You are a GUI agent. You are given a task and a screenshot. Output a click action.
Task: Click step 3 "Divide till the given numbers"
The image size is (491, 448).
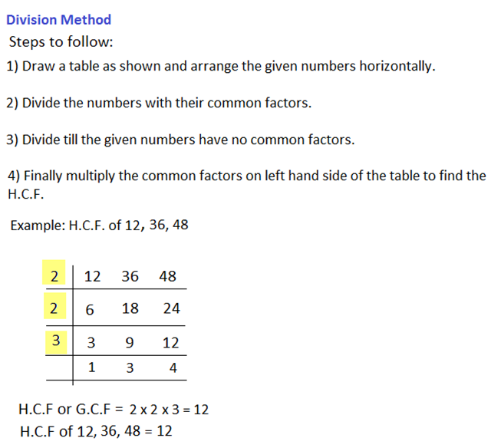[x=180, y=140]
